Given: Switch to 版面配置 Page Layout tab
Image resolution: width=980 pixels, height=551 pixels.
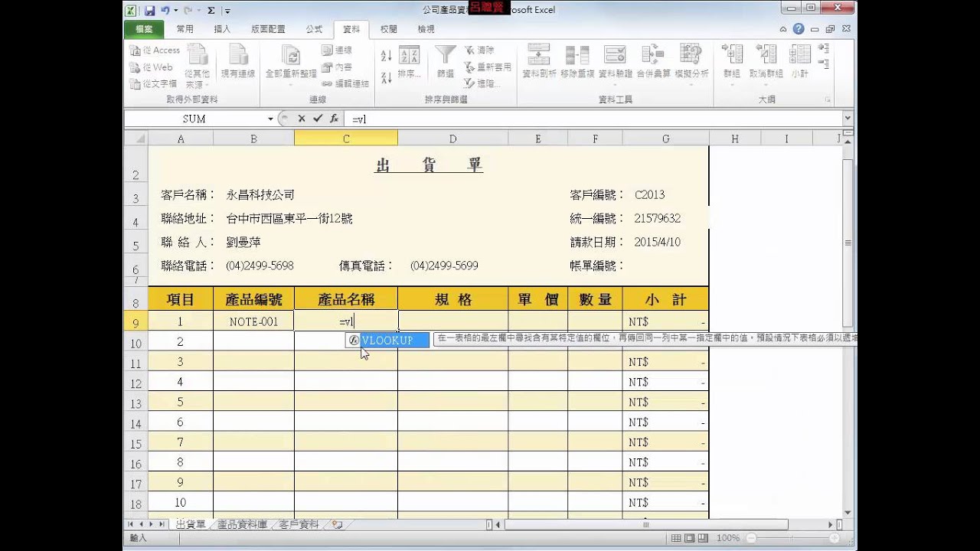Looking at the screenshot, I should (268, 29).
